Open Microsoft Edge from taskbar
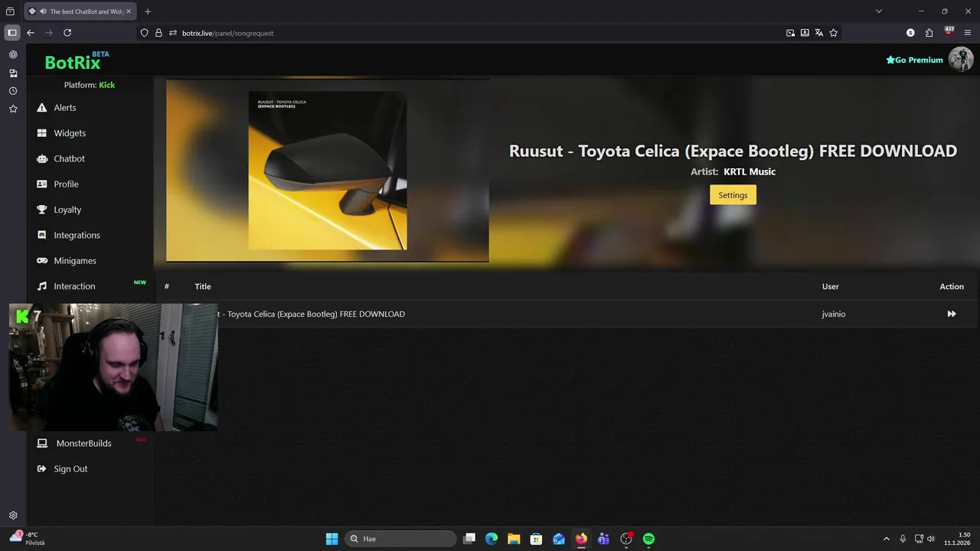The image size is (980, 551). pos(492,539)
